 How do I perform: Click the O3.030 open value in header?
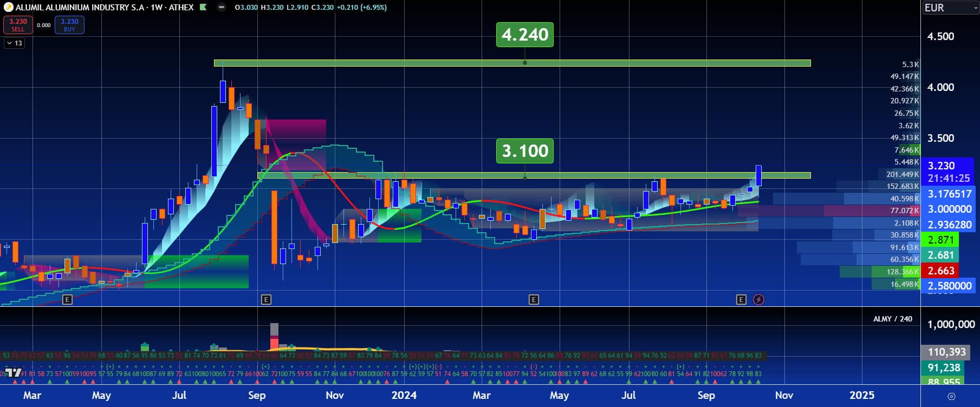(246, 8)
